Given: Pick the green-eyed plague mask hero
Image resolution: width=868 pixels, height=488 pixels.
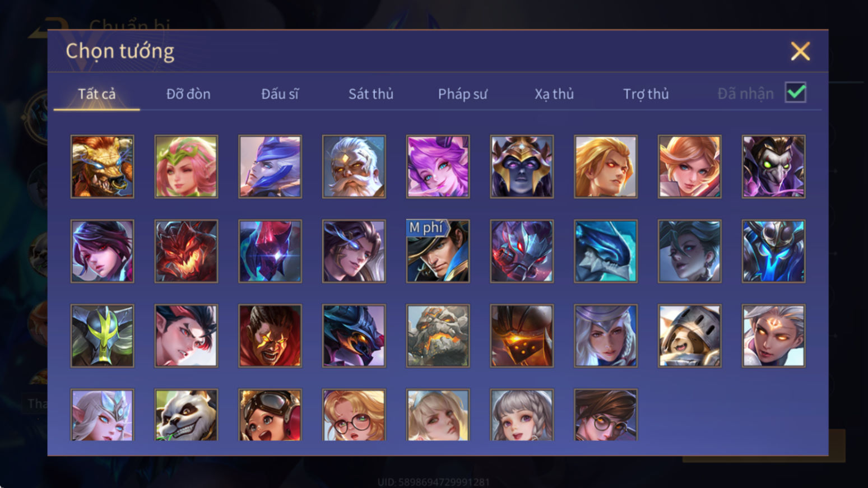Looking at the screenshot, I should pyautogui.click(x=773, y=166).
